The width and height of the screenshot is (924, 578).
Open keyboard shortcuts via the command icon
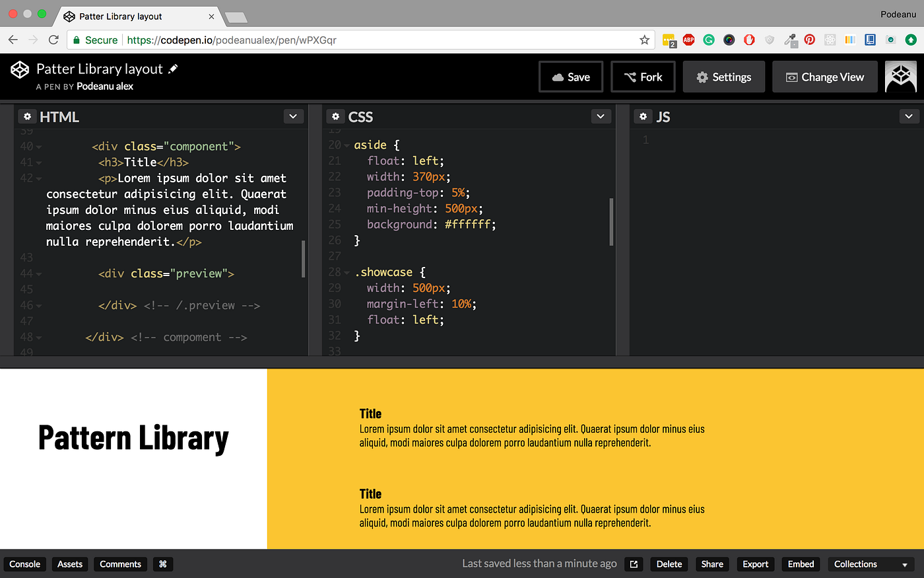click(x=162, y=564)
